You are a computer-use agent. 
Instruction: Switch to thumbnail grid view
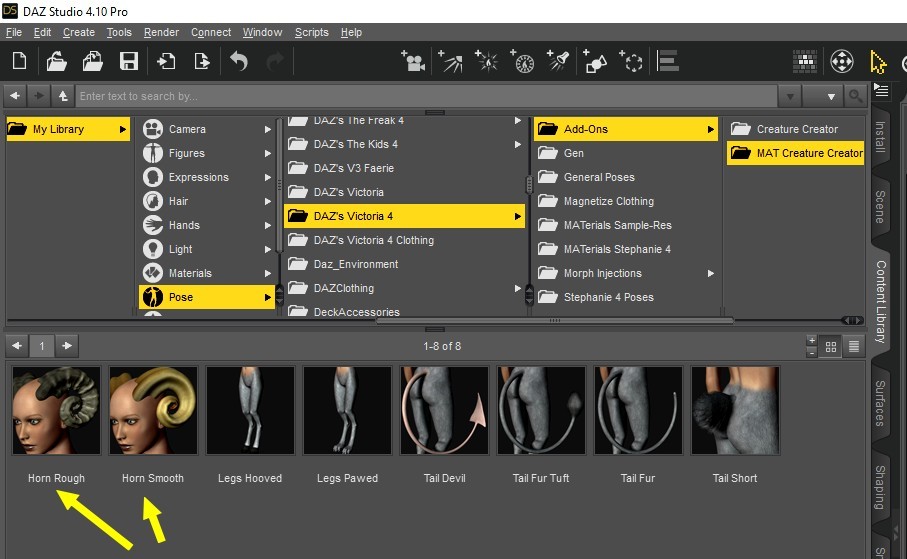(831, 347)
